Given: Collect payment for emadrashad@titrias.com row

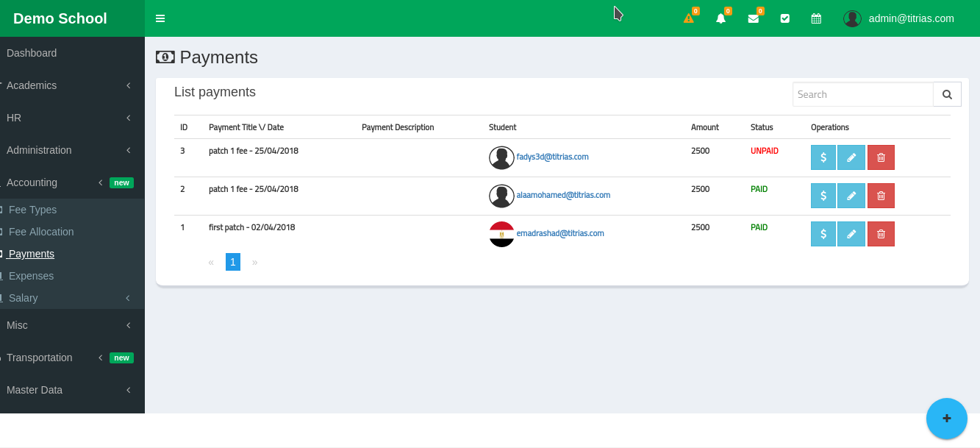Looking at the screenshot, I should tap(823, 234).
